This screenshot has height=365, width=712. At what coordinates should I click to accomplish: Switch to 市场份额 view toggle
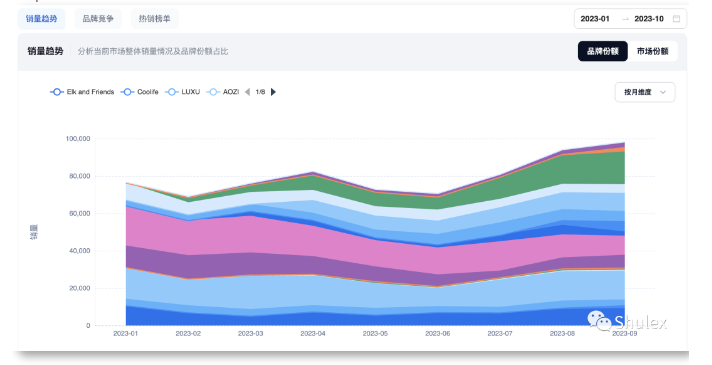pos(653,51)
